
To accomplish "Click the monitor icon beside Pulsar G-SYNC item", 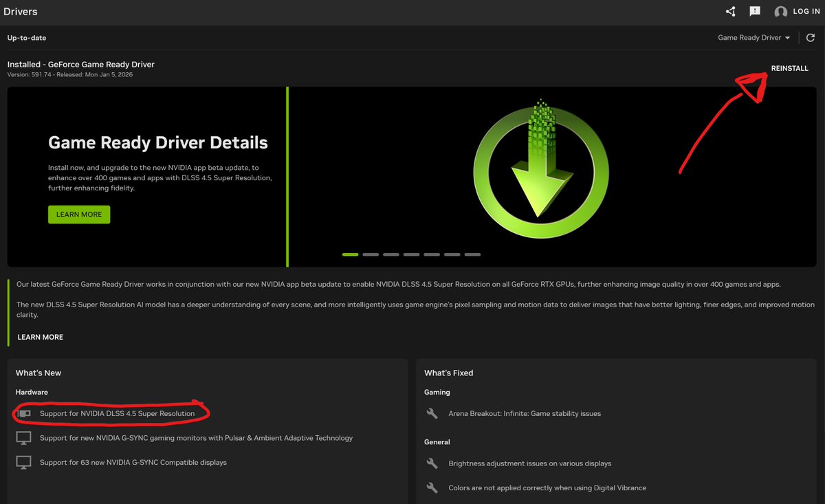I will [x=24, y=438].
